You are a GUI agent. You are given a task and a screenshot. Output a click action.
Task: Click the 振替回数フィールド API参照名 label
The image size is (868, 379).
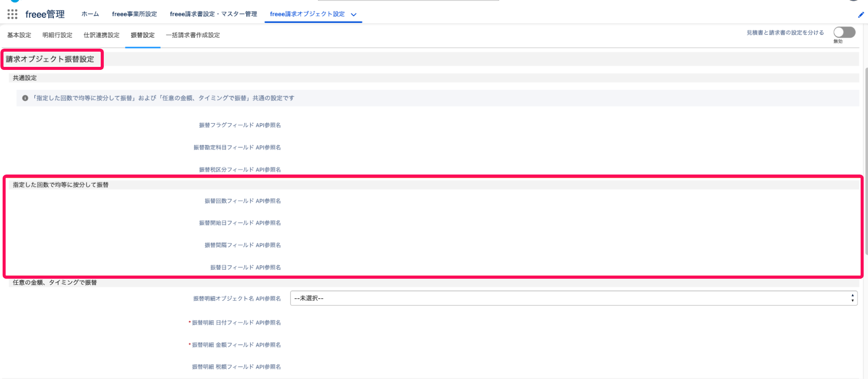[243, 201]
